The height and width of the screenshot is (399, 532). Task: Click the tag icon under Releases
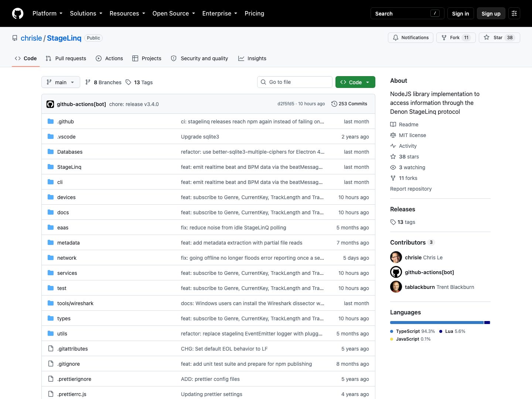click(x=393, y=222)
